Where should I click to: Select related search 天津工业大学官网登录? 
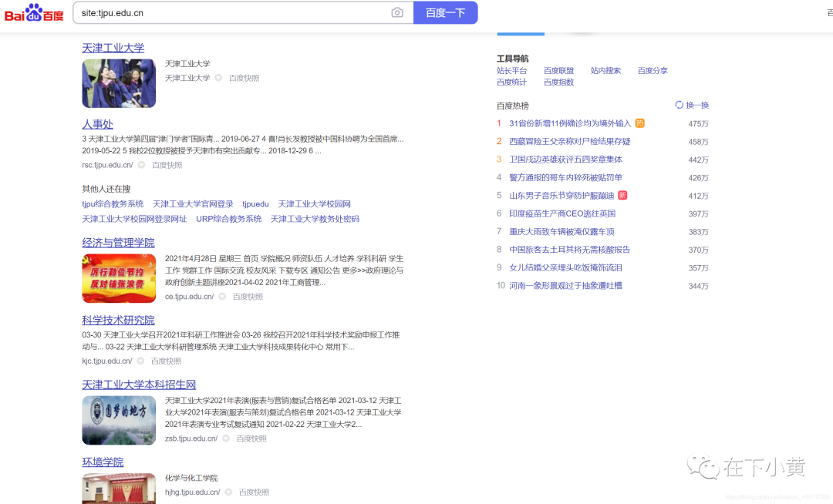click(x=193, y=203)
